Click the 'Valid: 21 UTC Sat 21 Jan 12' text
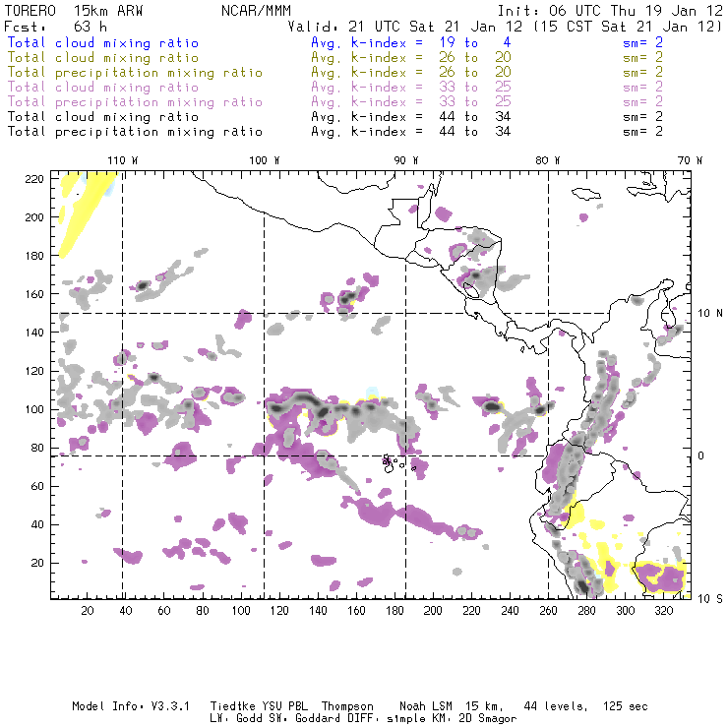Image resolution: width=728 pixels, height=728 pixels. pyautogui.click(x=405, y=27)
